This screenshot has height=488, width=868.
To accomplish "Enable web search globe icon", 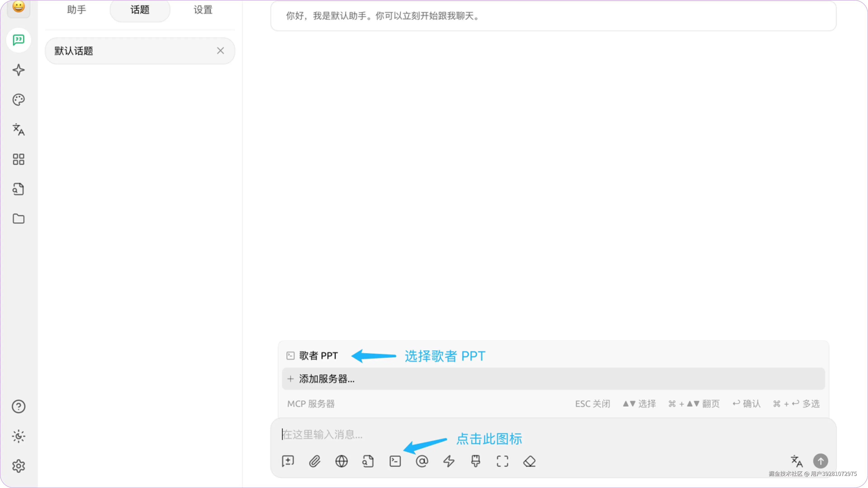I will click(341, 461).
